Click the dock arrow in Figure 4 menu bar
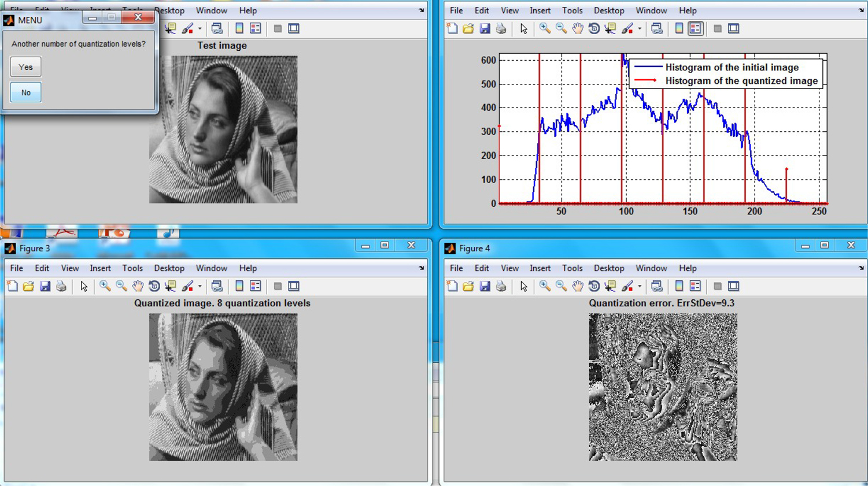The height and width of the screenshot is (486, 868). [861, 268]
